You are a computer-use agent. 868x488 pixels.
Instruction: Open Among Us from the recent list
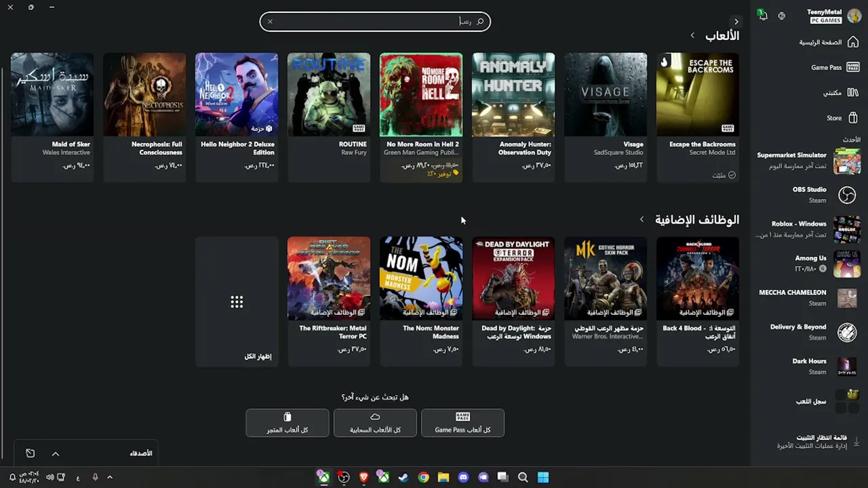[x=808, y=264]
